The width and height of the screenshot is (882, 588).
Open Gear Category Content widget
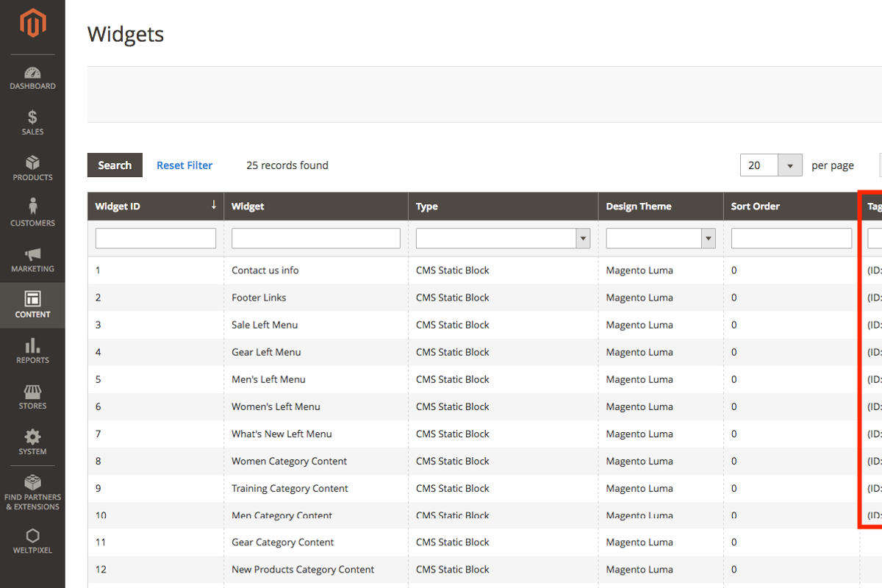point(283,542)
